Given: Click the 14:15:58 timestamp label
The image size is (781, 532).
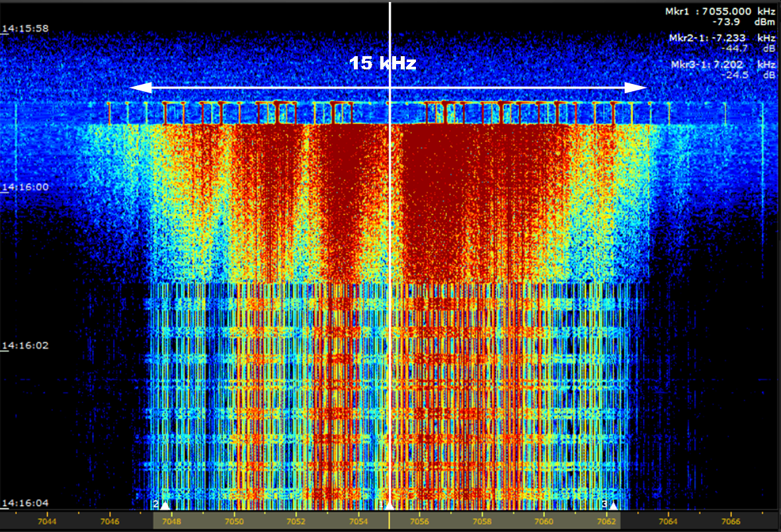Looking at the screenshot, I should [x=26, y=28].
